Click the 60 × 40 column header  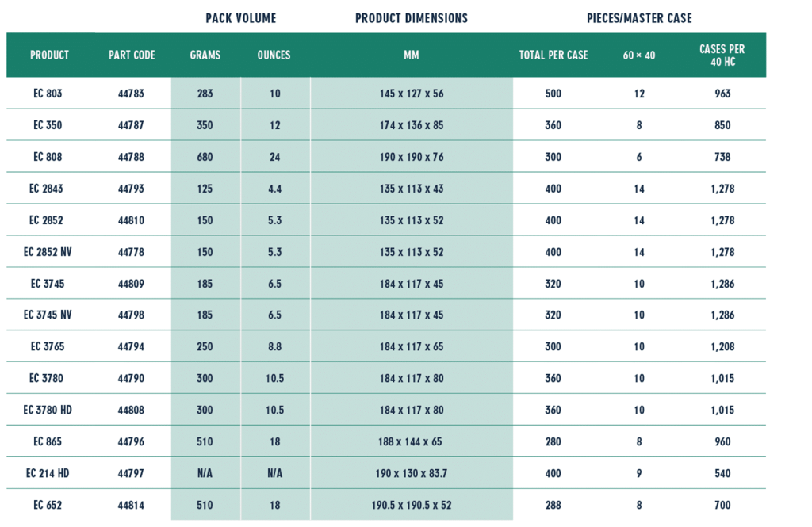[639, 55]
